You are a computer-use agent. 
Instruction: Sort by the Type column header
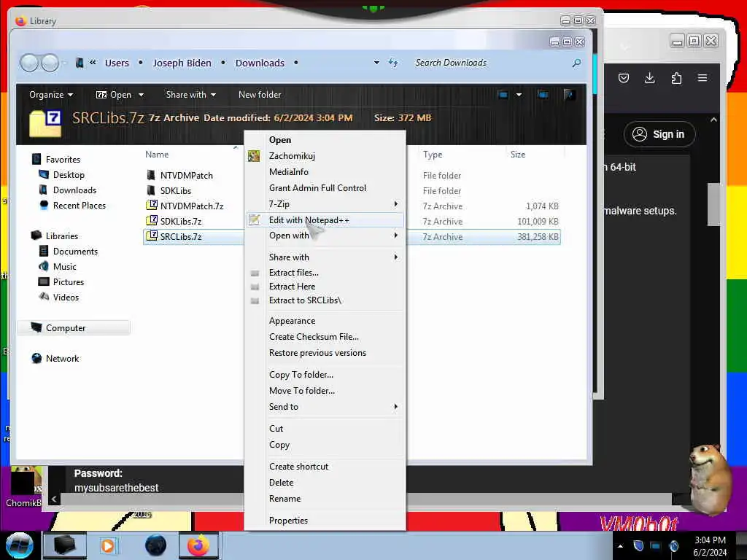(433, 155)
